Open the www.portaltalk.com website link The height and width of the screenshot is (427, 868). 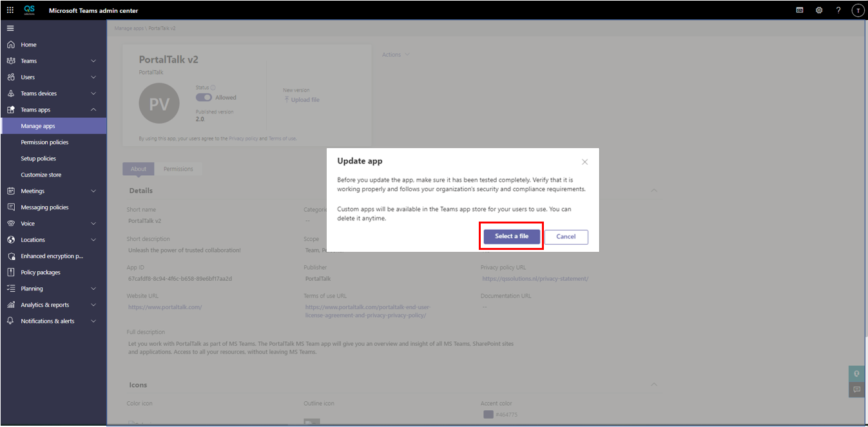(165, 307)
